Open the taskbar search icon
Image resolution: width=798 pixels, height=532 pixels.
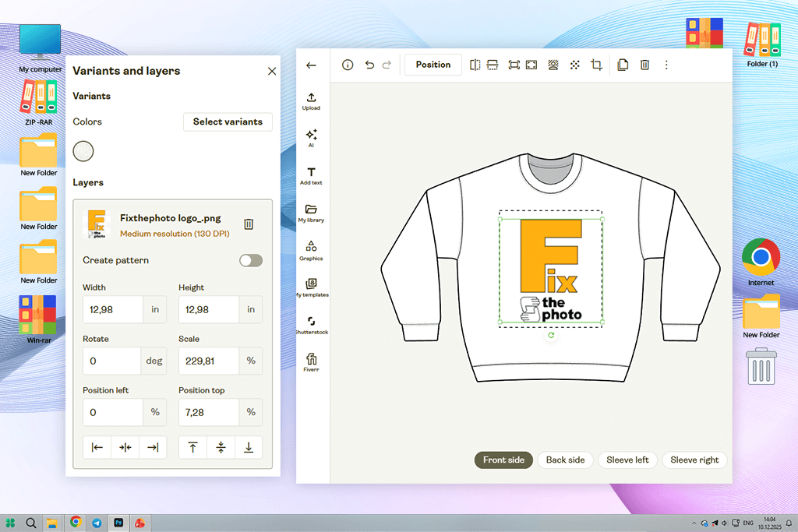coord(30,523)
